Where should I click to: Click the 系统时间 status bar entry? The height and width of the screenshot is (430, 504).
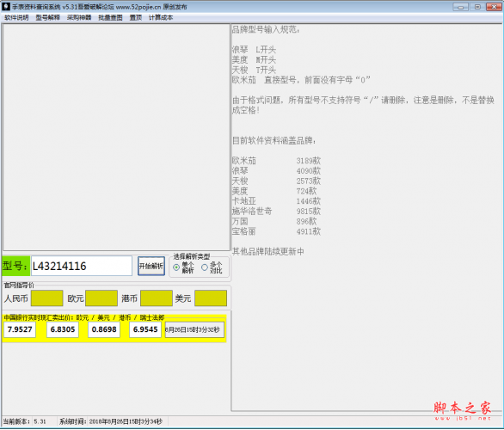tap(111, 421)
